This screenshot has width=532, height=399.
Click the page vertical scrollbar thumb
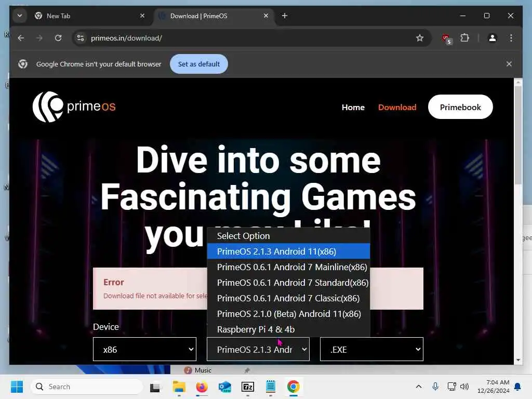[518, 135]
